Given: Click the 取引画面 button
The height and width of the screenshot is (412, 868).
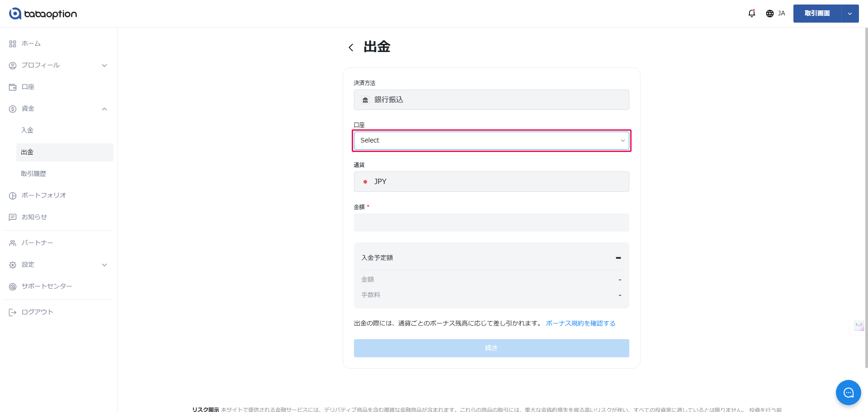Looking at the screenshot, I should click(817, 14).
